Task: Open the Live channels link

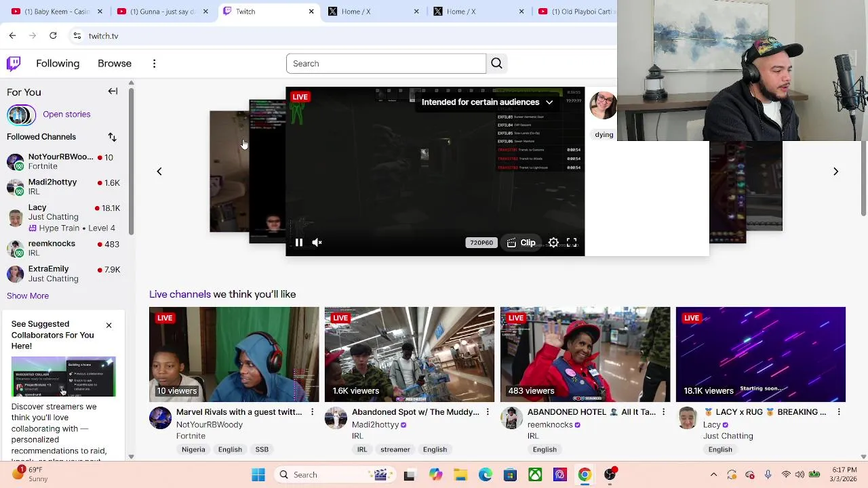Action: click(180, 294)
